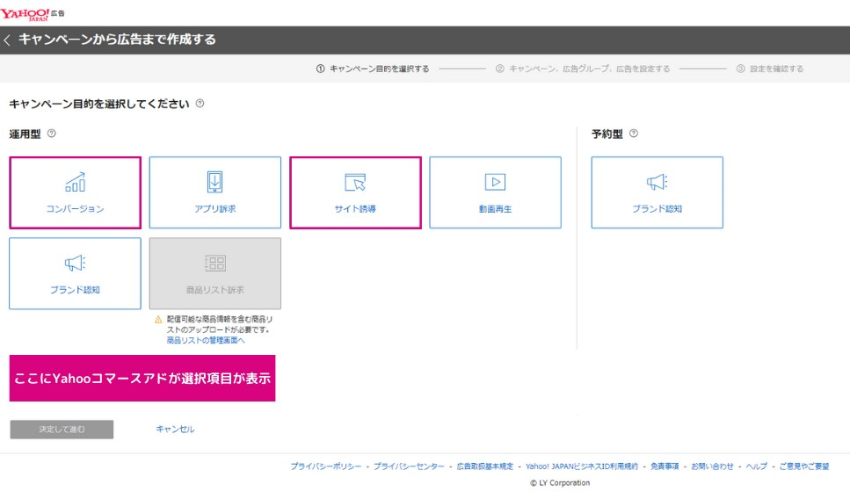Click the キャンセル link
Screen dimensions: 850x499
pyautogui.click(x=175, y=429)
